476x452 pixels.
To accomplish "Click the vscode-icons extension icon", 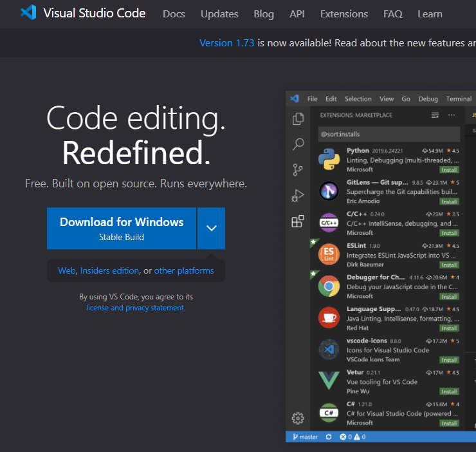I will pyautogui.click(x=329, y=349).
